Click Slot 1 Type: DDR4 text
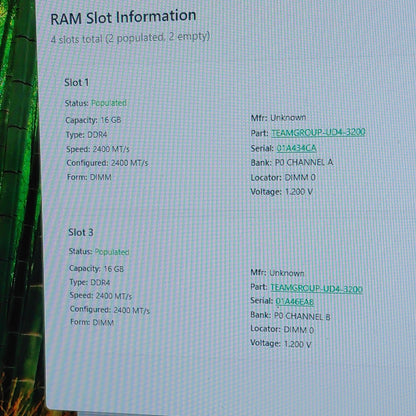Screen dimensions: 416x416 [x=86, y=135]
